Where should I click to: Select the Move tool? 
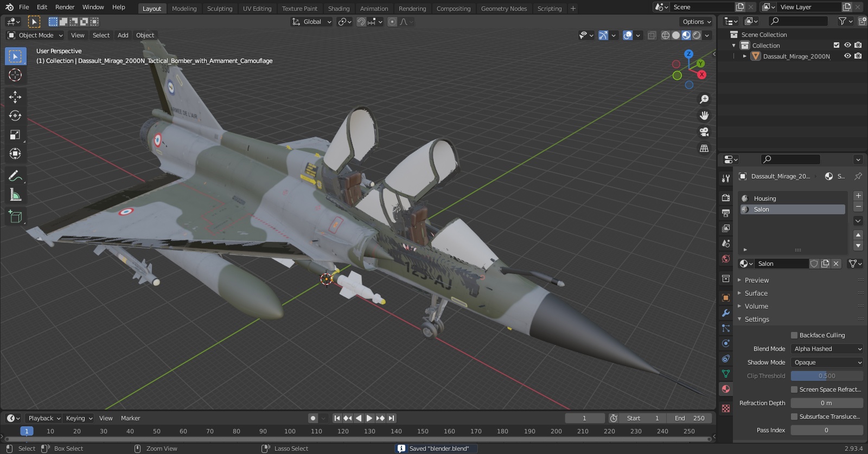click(15, 97)
